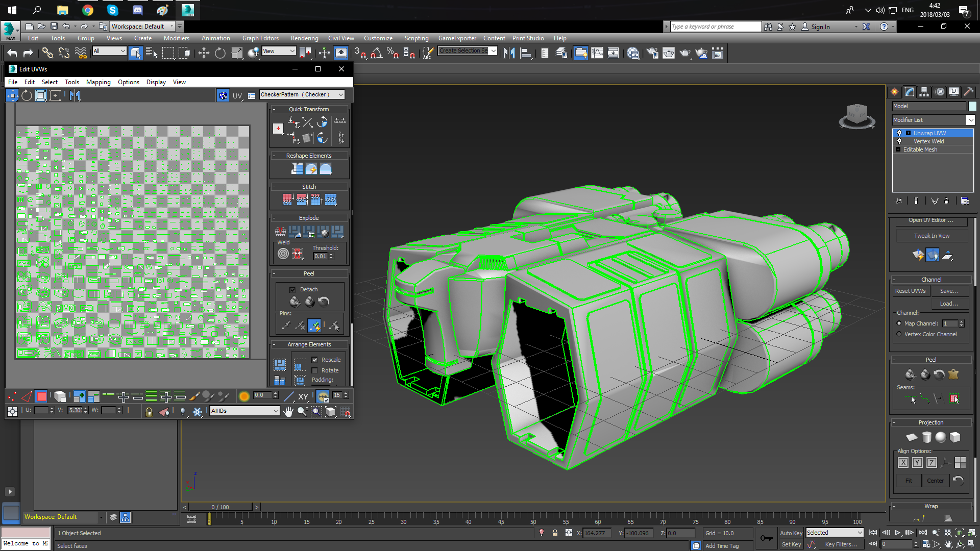980x551 pixels.
Task: Toggle the Rescale checkbox in Arrange Elements
Action: [x=315, y=359]
